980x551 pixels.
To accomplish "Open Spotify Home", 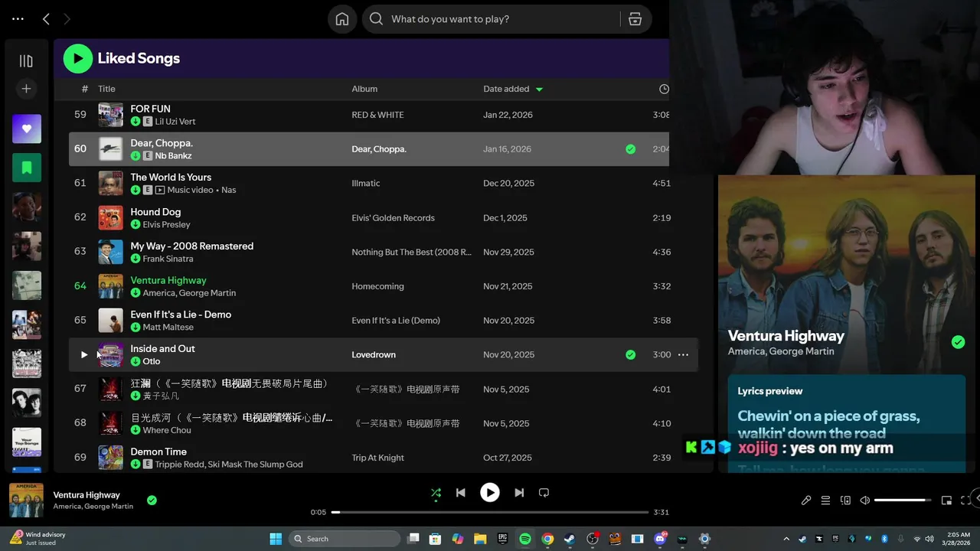I will tap(342, 19).
